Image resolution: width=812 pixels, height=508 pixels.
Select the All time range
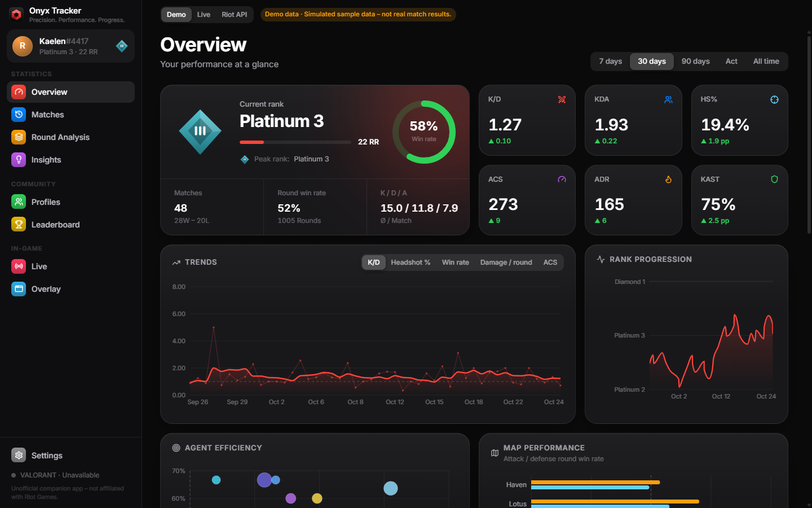pos(766,62)
